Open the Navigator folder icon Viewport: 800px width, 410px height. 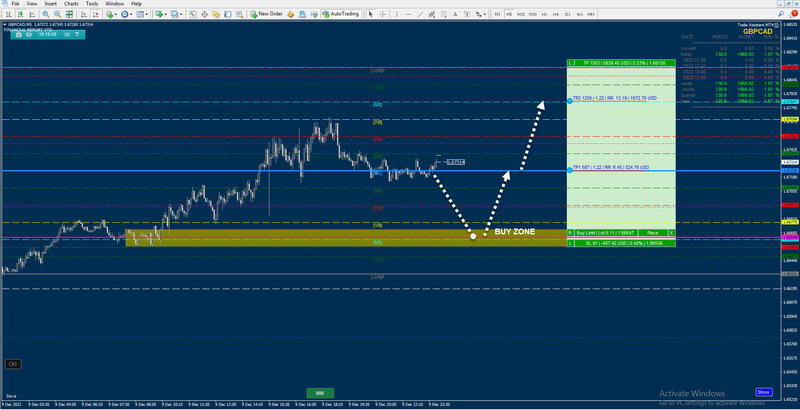point(216,14)
